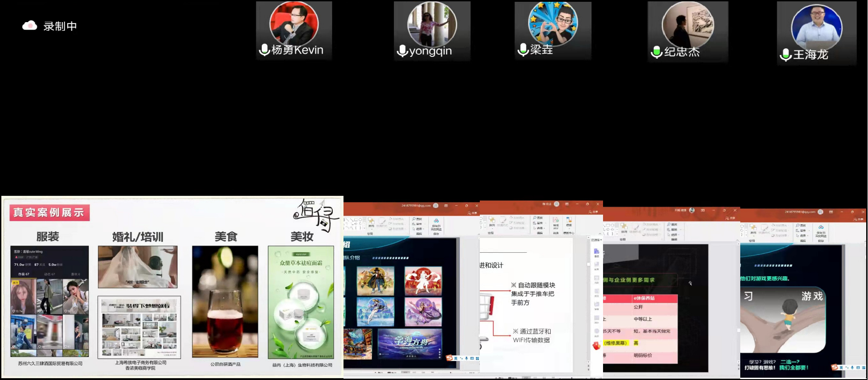The height and width of the screenshot is (380, 868).
Task: Click 王海龙's profile avatar
Action: tap(816, 26)
